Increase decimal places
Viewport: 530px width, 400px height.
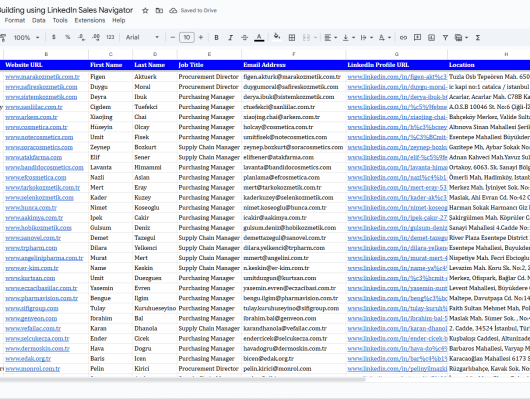96,37
